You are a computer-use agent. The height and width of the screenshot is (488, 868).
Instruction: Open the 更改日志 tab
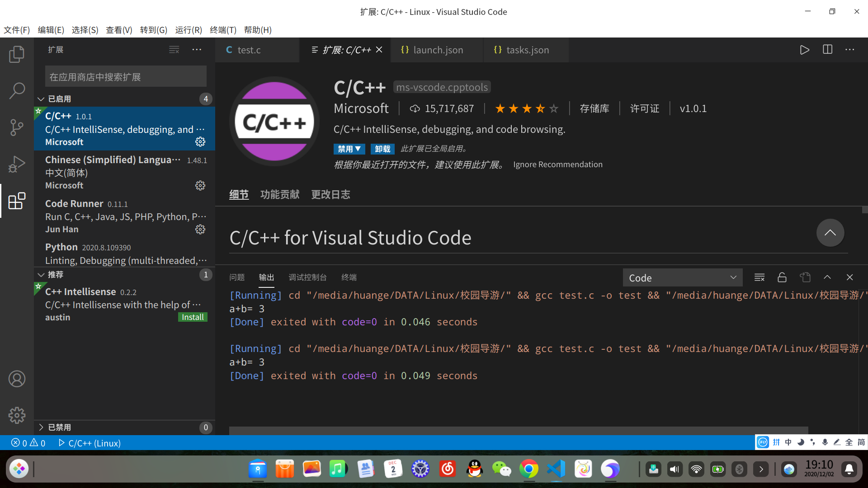330,194
